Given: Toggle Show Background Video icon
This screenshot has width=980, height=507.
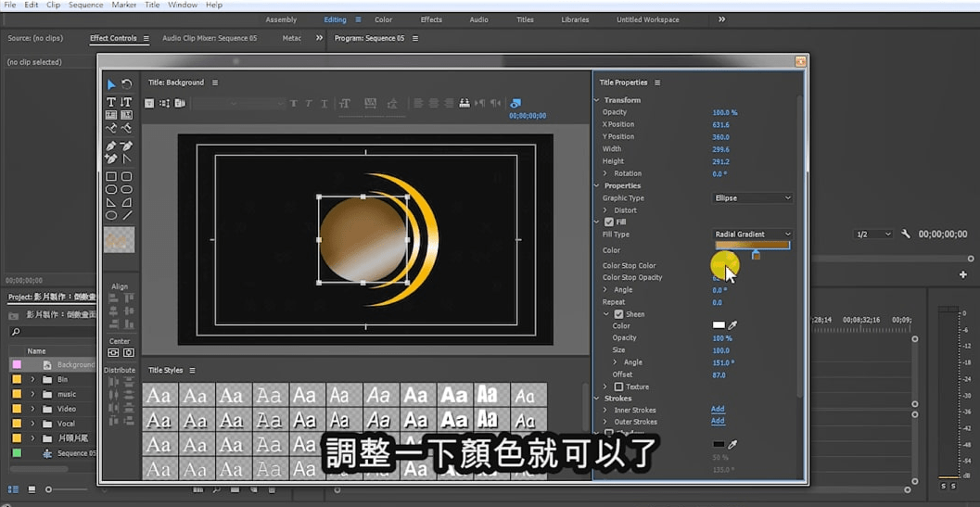Looking at the screenshot, I should point(515,104).
